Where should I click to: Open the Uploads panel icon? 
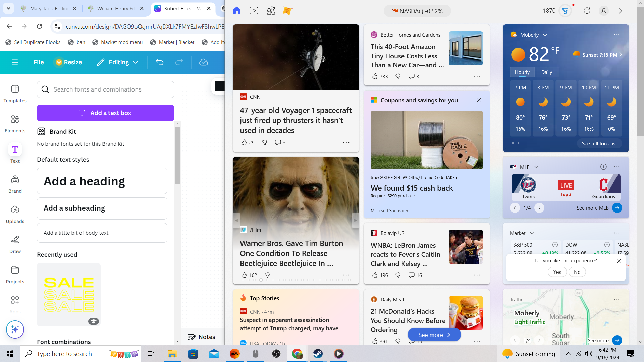[x=15, y=209]
